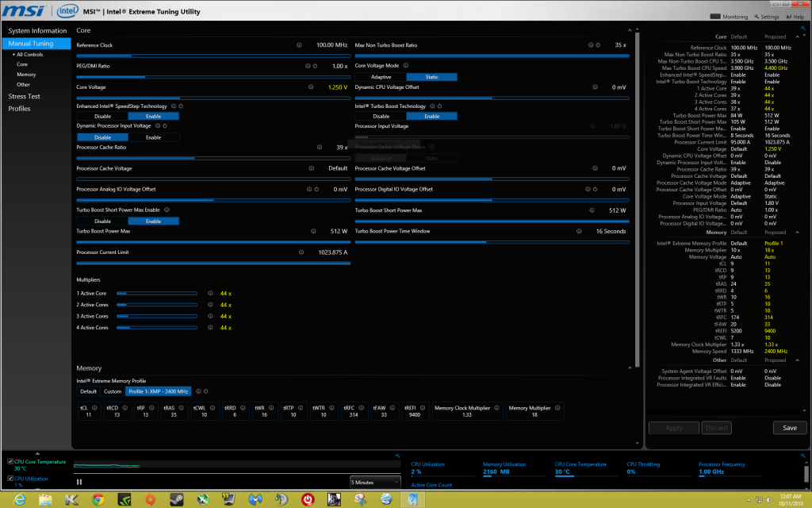The image size is (812, 508).
Task: Open System Information section
Action: click(37, 31)
